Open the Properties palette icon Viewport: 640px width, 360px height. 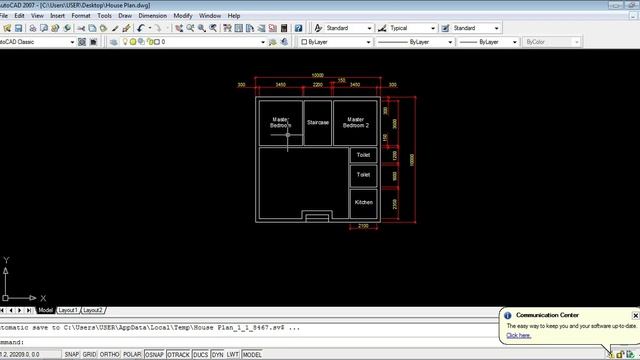point(227,28)
